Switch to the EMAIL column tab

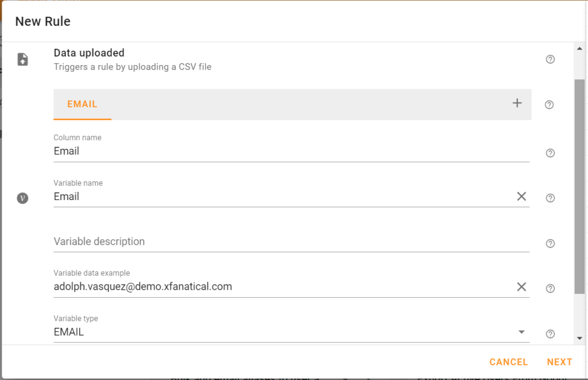82,104
